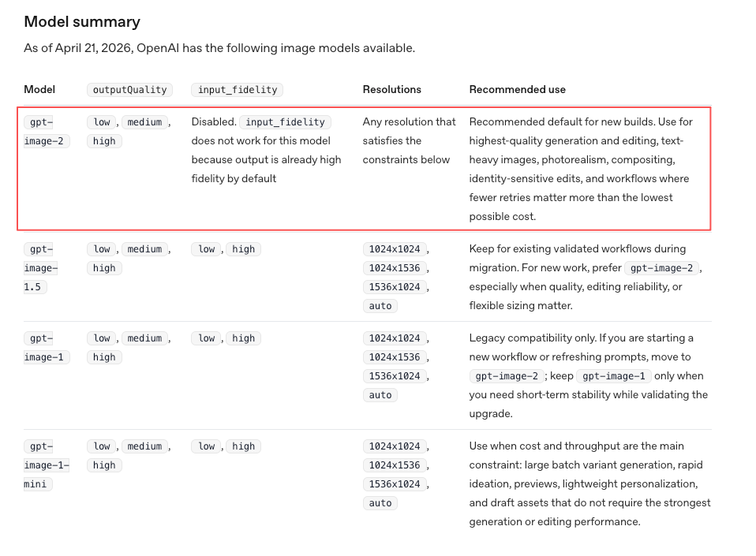The height and width of the screenshot is (556, 756).
Task: Click 'low' quality tag in gpt-image-2 row
Action: tap(102, 122)
